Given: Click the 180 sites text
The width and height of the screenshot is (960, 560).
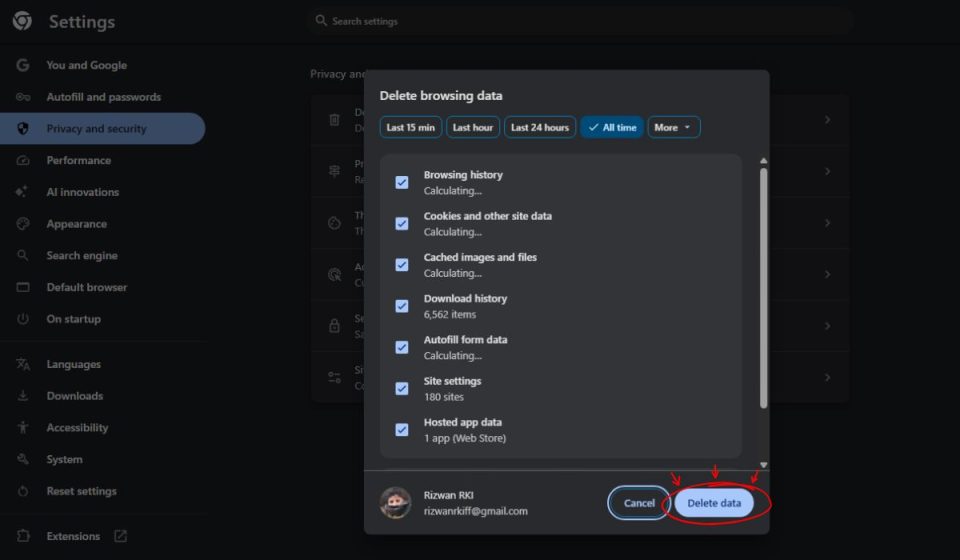Looking at the screenshot, I should 443,397.
